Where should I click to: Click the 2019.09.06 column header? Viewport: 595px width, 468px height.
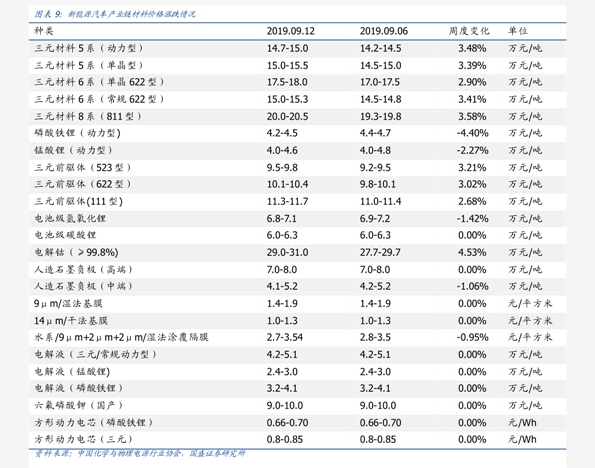point(384,31)
